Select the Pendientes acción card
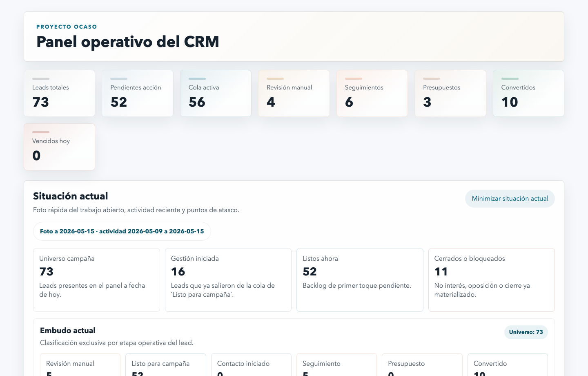 pos(138,94)
